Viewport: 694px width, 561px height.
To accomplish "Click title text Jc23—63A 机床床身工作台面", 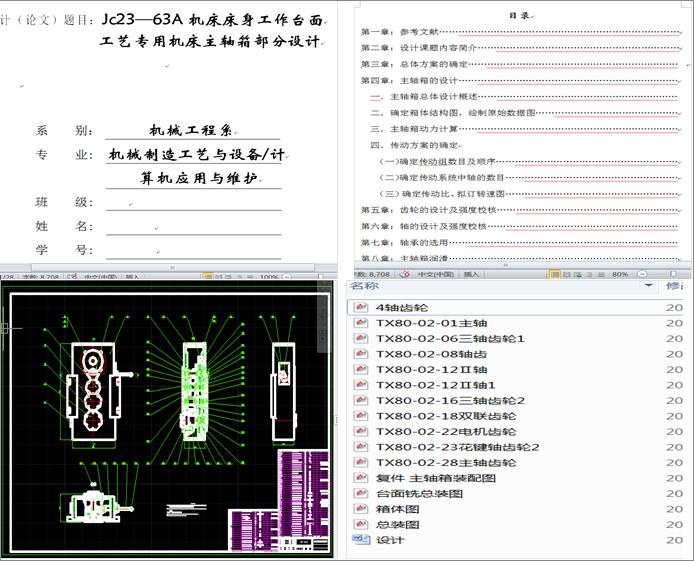I will click(212, 19).
